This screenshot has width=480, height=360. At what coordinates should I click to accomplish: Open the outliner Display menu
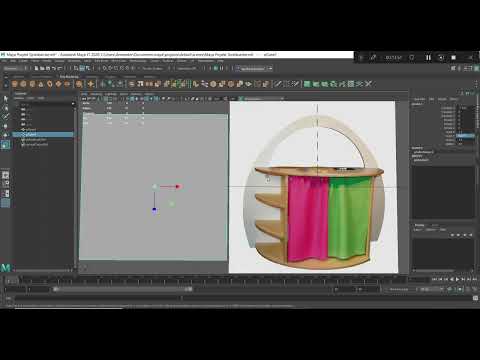(19, 98)
